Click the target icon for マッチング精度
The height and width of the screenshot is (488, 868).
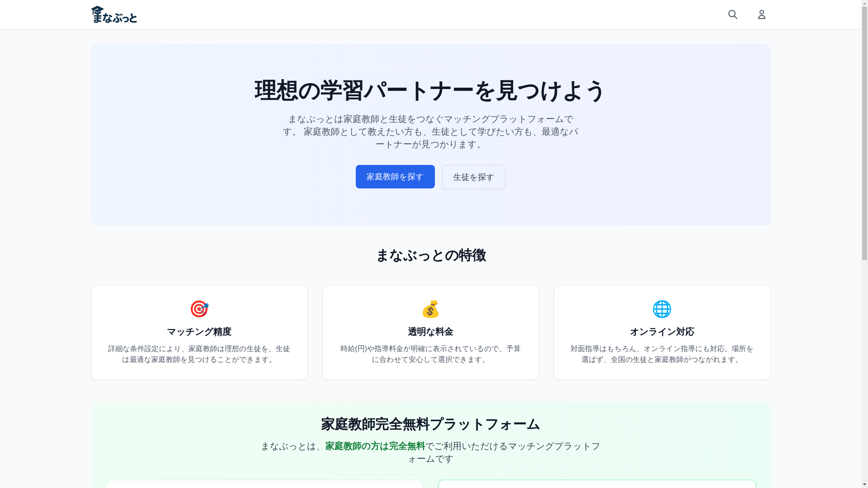tap(199, 309)
